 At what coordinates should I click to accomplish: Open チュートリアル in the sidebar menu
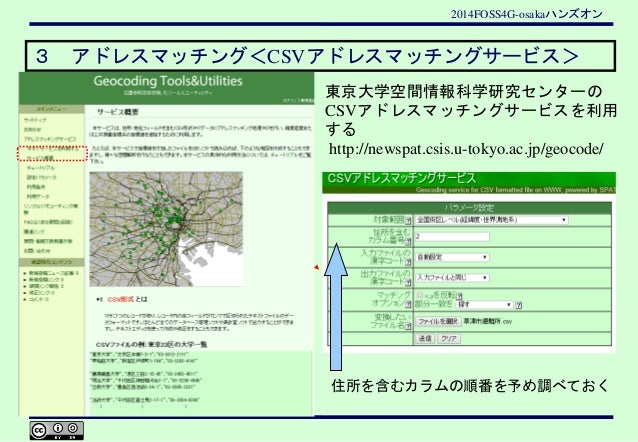(41, 168)
